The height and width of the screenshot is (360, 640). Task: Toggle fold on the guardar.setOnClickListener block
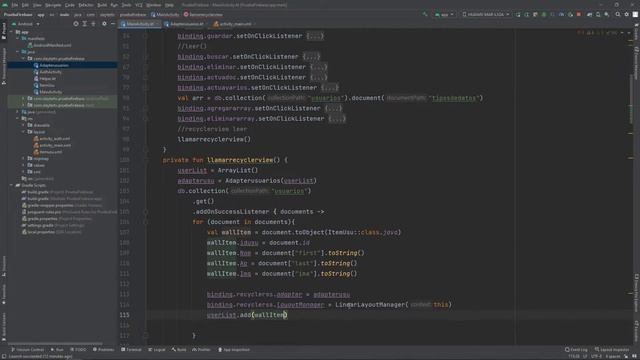click(145, 36)
